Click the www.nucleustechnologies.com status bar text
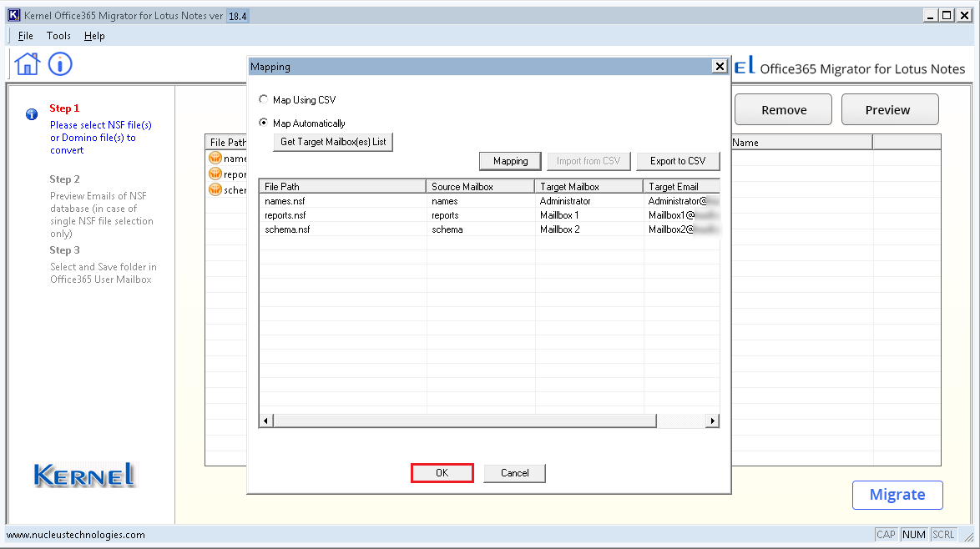Screen dimensions: 980x549 pyautogui.click(x=76, y=535)
